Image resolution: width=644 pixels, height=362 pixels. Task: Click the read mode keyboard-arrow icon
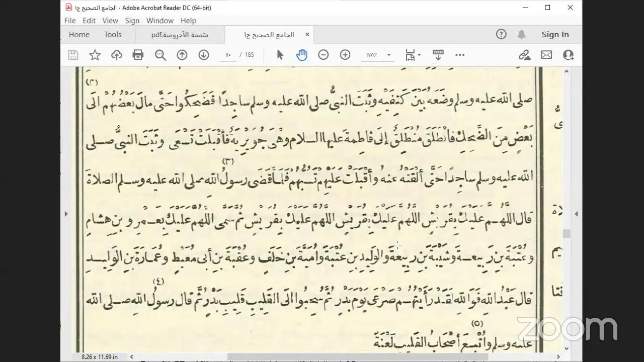tap(438, 55)
